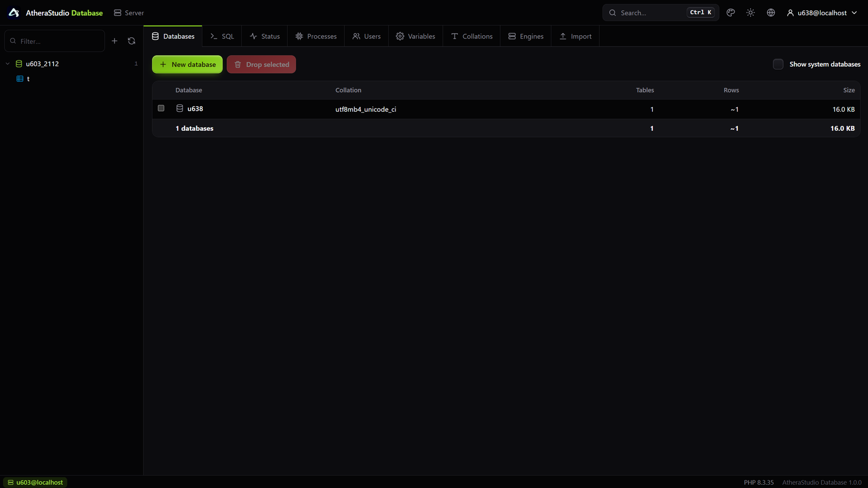
Task: Click the Drop selected button
Action: click(x=261, y=64)
